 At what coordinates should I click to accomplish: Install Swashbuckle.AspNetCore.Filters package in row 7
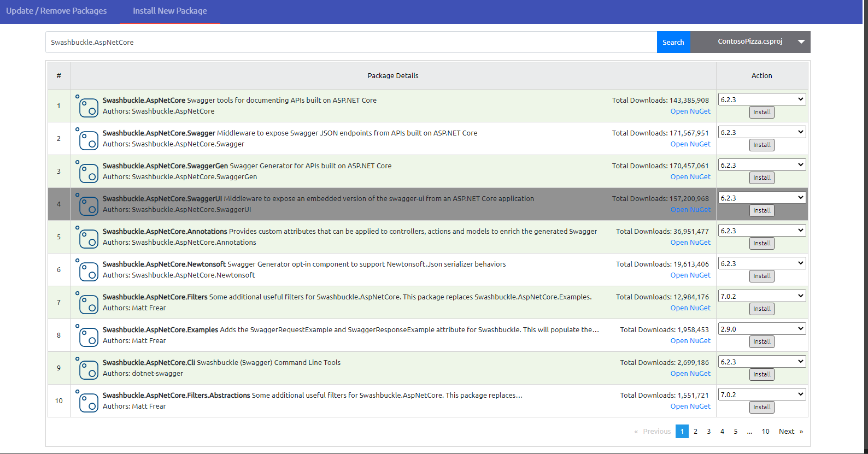pyautogui.click(x=762, y=309)
